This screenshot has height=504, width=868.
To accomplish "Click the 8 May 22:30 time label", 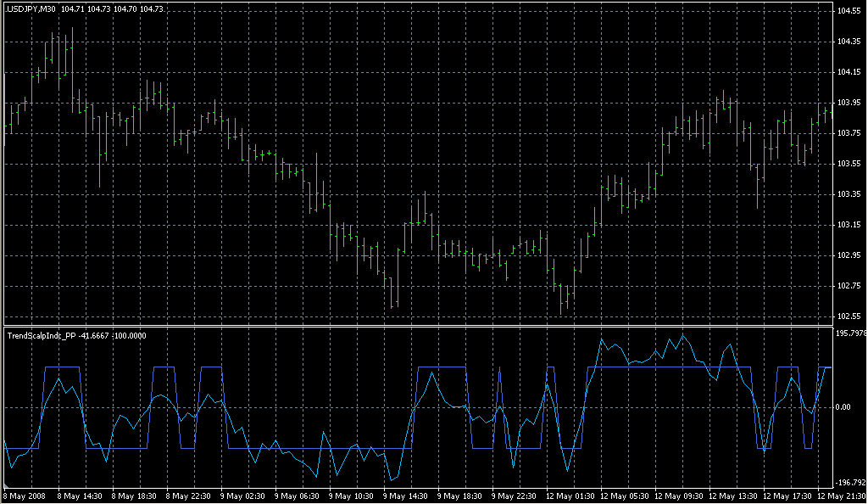I will tap(188, 496).
